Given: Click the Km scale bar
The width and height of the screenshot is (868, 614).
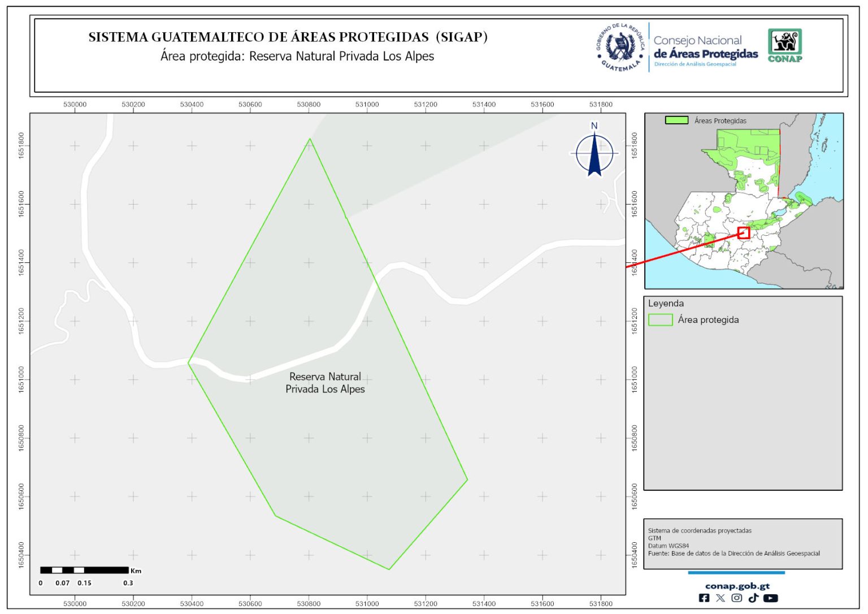Looking at the screenshot, I should point(85,570).
